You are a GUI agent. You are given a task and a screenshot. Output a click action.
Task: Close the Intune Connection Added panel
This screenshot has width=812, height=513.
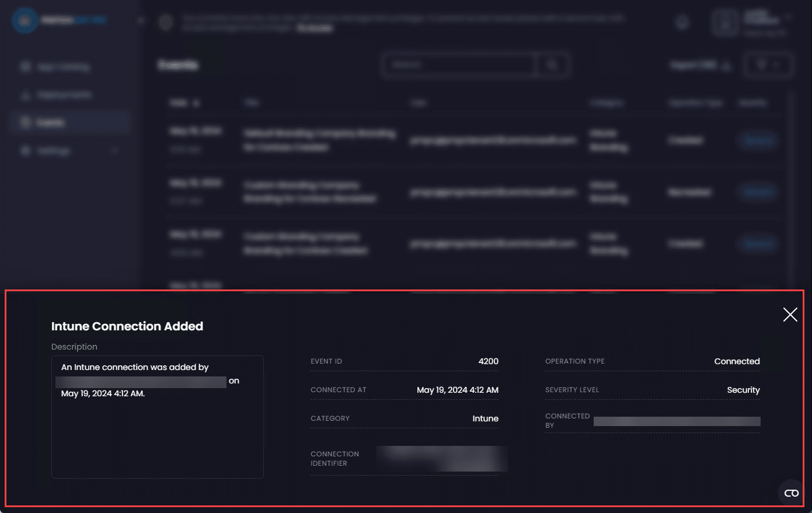pyautogui.click(x=790, y=315)
